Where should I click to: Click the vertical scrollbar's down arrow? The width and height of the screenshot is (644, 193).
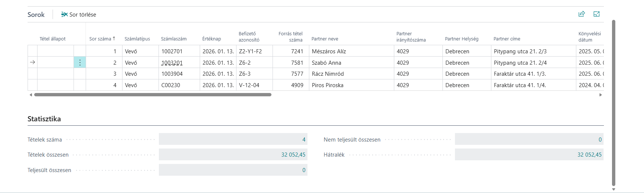[613, 189]
